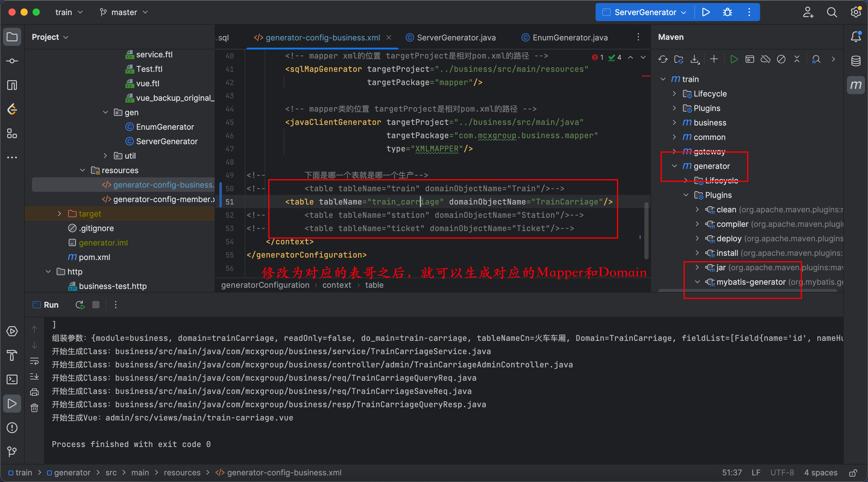Click the Debug bug icon in the top toolbar
This screenshot has width=868, height=482.
pyautogui.click(x=727, y=12)
